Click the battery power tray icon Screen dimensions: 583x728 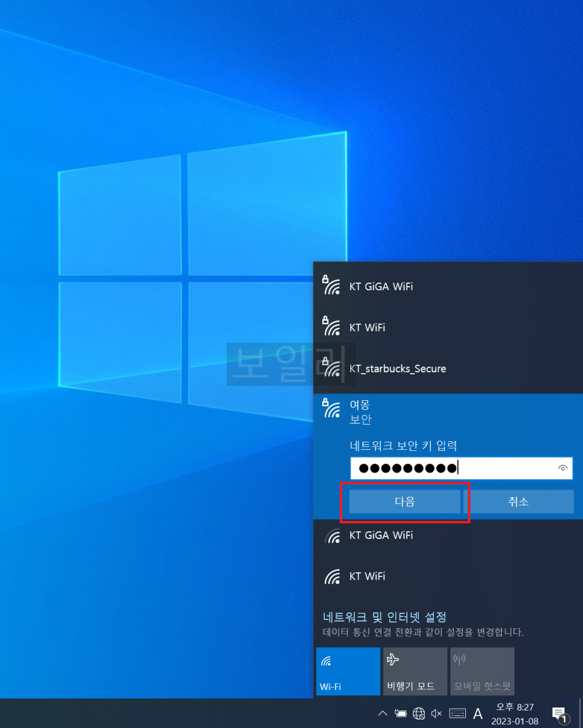click(x=400, y=714)
